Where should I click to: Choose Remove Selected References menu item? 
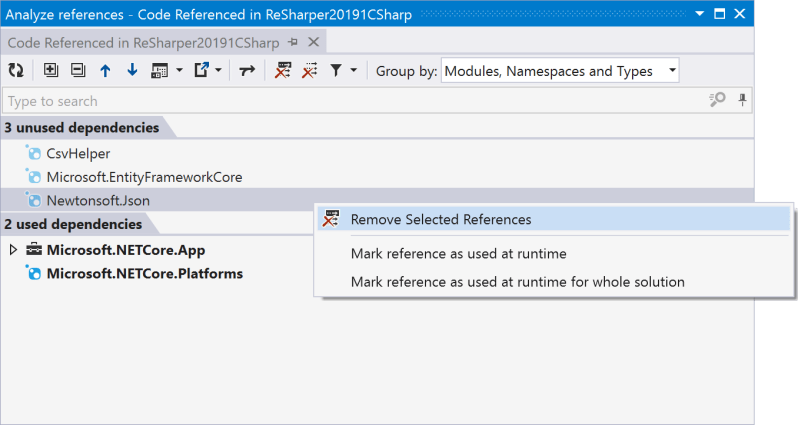click(554, 219)
